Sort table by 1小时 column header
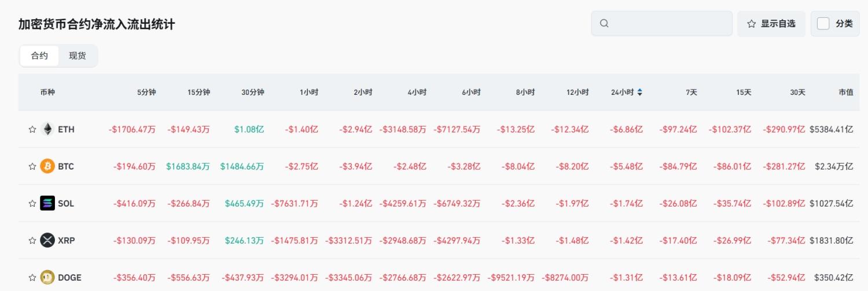The height and width of the screenshot is (291, 868). (308, 92)
